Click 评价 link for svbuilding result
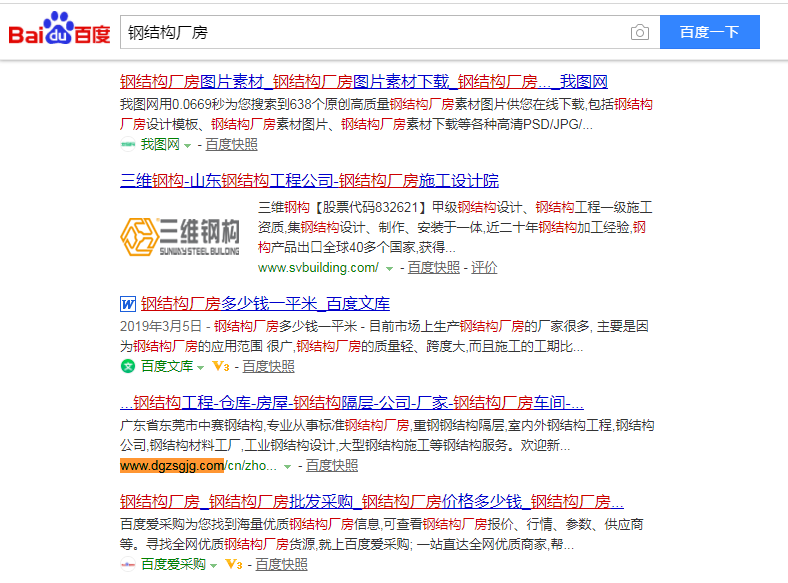This screenshot has width=788, height=583. (x=484, y=267)
